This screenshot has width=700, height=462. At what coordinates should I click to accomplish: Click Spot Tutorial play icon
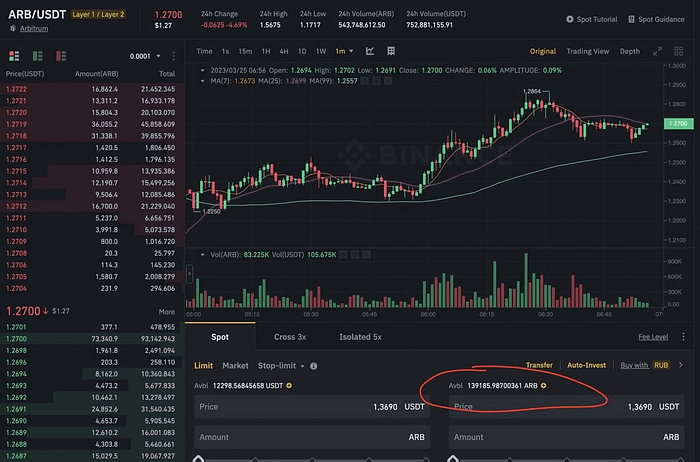click(x=570, y=19)
